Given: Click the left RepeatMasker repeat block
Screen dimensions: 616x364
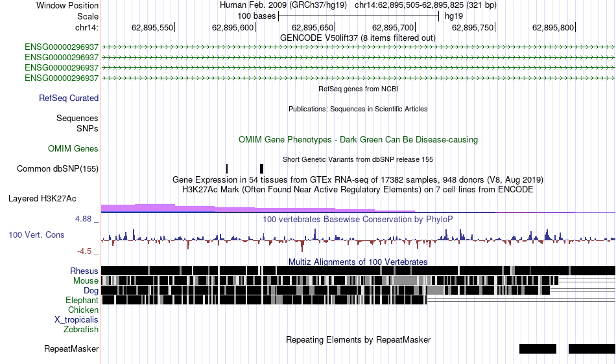Looking at the screenshot, I should (x=538, y=348).
